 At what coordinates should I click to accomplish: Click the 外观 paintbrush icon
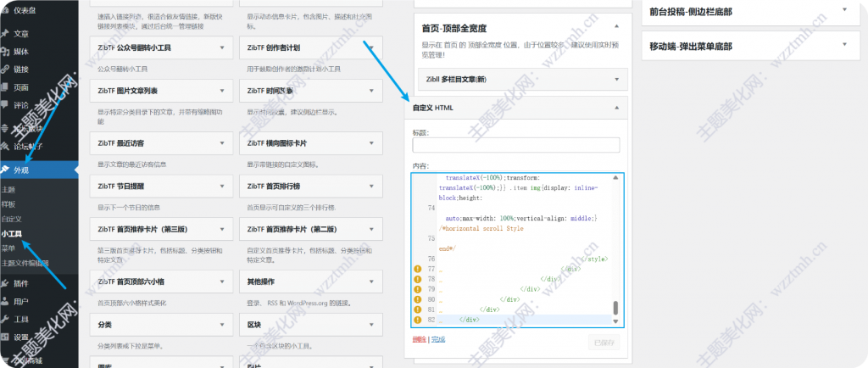(5, 170)
